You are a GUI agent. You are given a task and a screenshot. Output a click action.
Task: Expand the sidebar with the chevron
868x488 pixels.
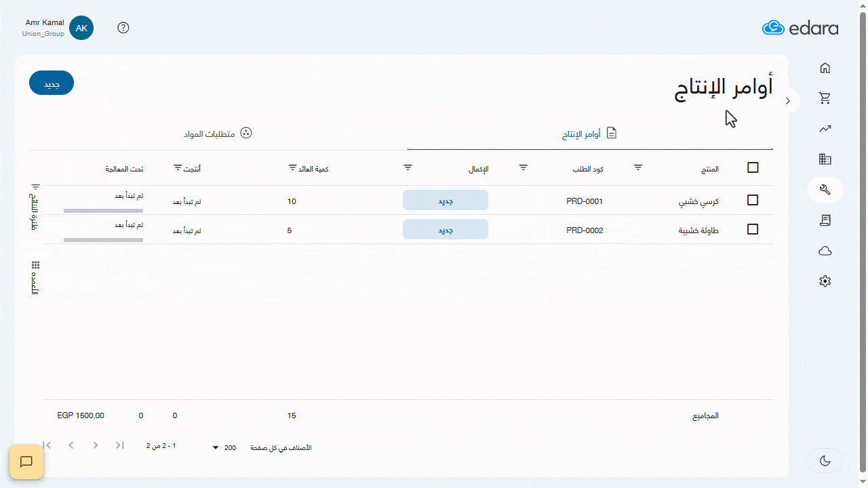point(788,101)
